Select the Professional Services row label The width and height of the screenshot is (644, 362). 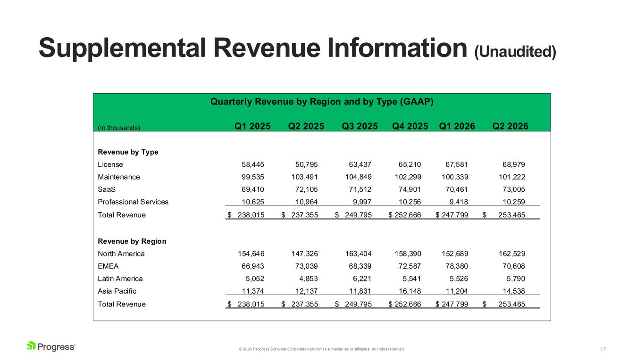(x=133, y=202)
